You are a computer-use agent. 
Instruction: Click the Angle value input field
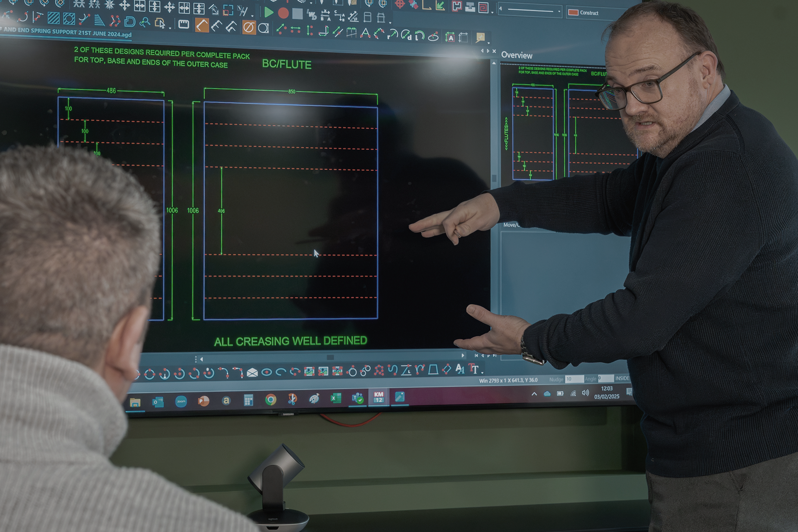[x=606, y=378]
